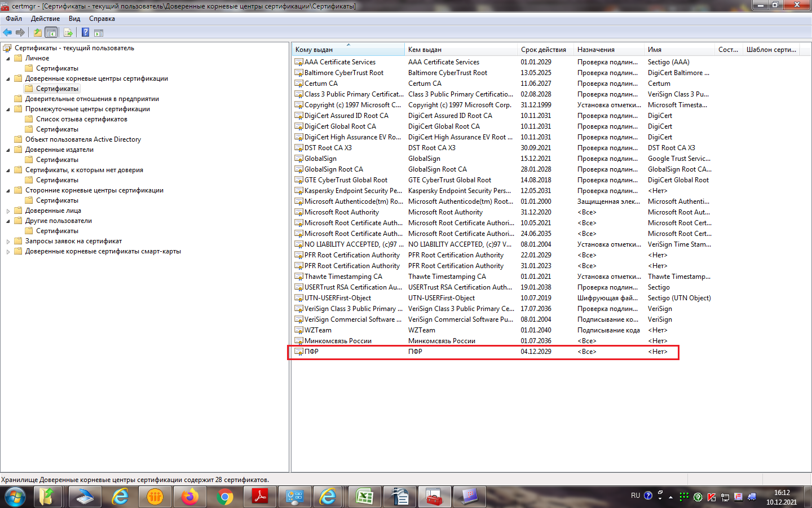Select Доверительные отношения в предприятии node
The width and height of the screenshot is (812, 508).
click(92, 99)
